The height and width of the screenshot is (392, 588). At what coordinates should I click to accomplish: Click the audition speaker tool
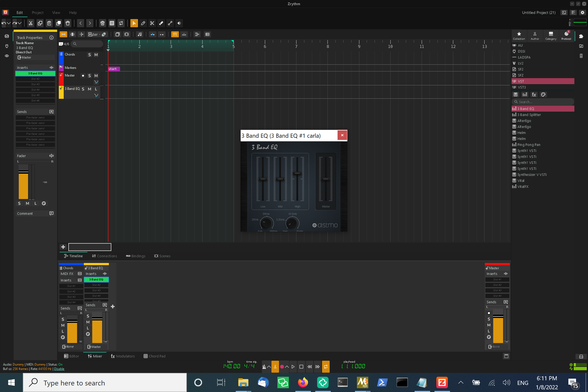(179, 23)
